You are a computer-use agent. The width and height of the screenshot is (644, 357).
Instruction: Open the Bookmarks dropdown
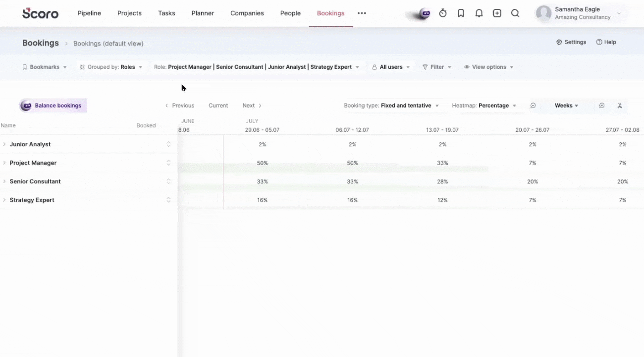point(45,67)
